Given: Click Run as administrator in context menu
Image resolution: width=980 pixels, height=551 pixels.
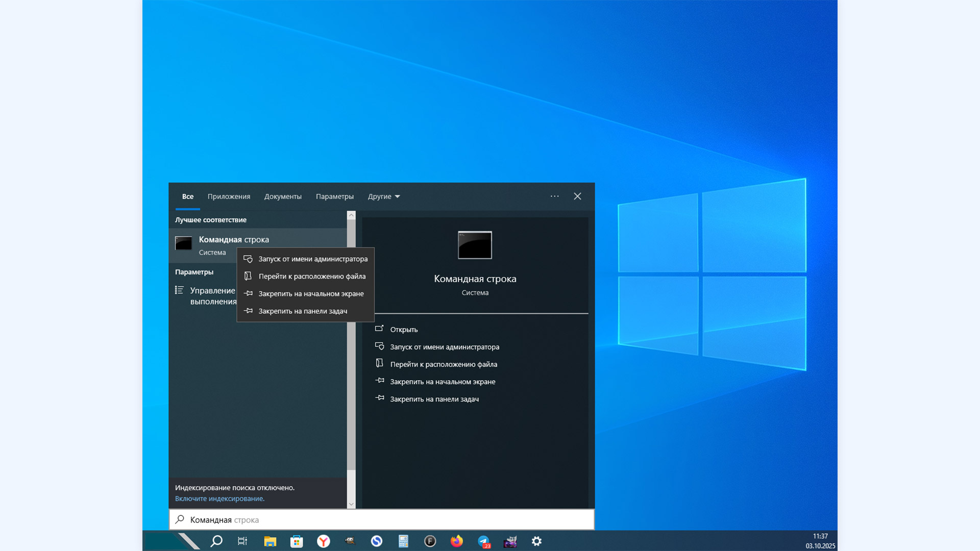Looking at the screenshot, I should pyautogui.click(x=312, y=259).
